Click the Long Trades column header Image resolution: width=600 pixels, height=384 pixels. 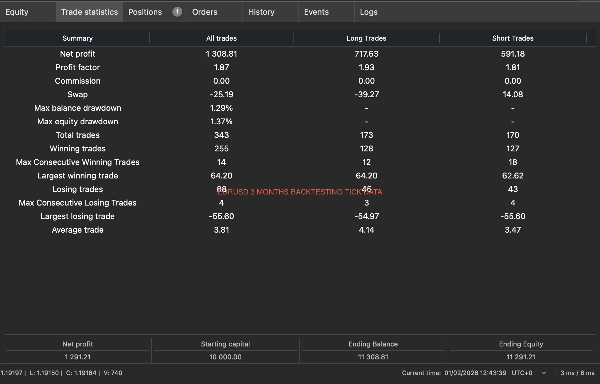pos(366,38)
